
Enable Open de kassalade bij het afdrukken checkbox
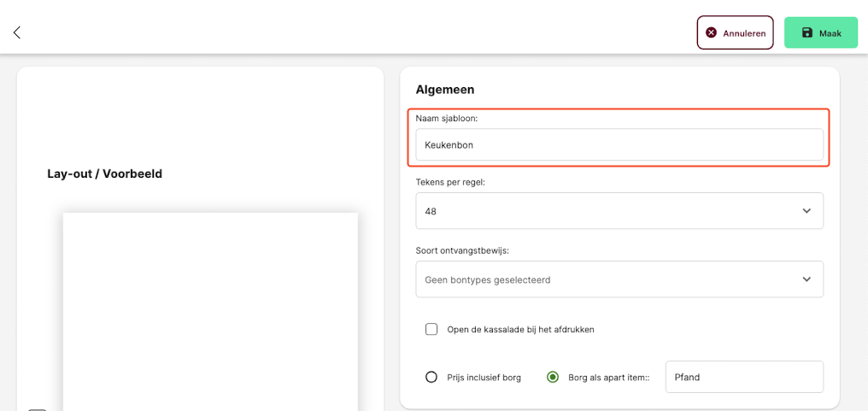431,330
